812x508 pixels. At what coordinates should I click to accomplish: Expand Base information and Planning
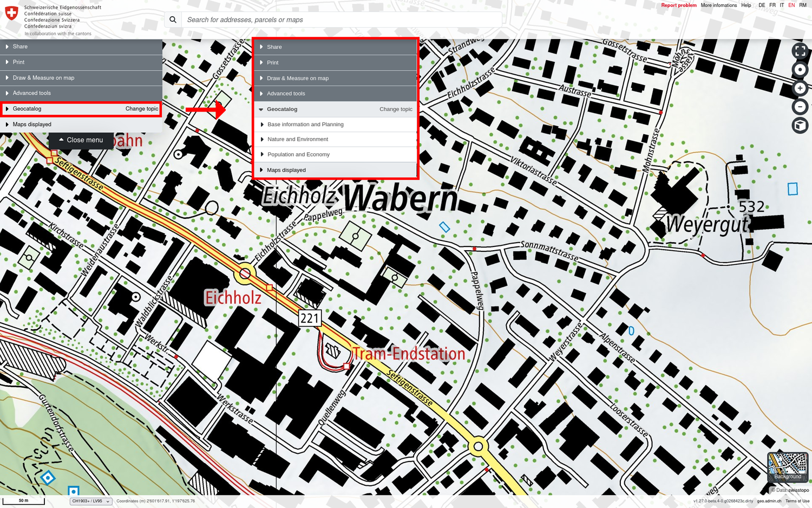coord(305,125)
